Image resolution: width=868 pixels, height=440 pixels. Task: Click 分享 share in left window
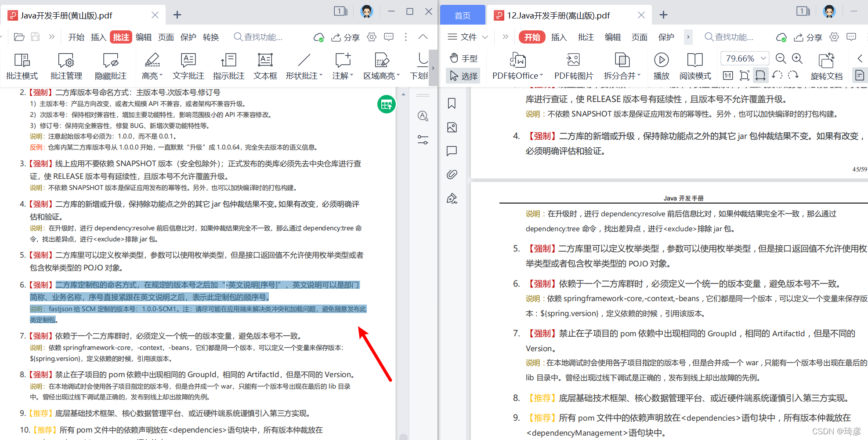346,37
